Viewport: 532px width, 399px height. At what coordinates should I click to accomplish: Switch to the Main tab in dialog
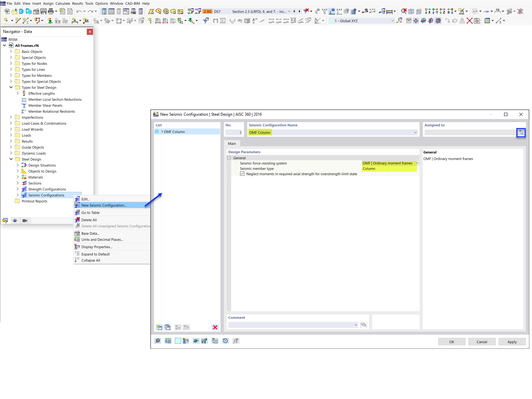tap(232, 144)
